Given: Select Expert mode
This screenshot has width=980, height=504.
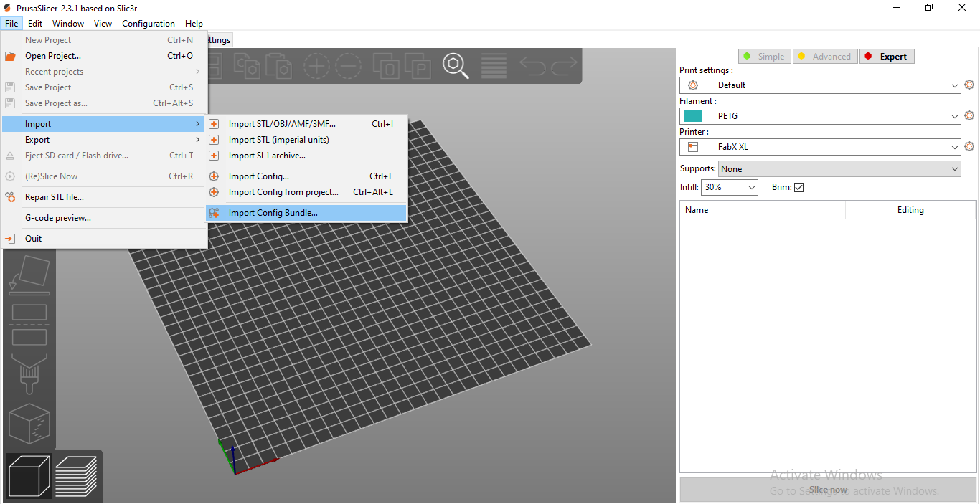Looking at the screenshot, I should 886,57.
